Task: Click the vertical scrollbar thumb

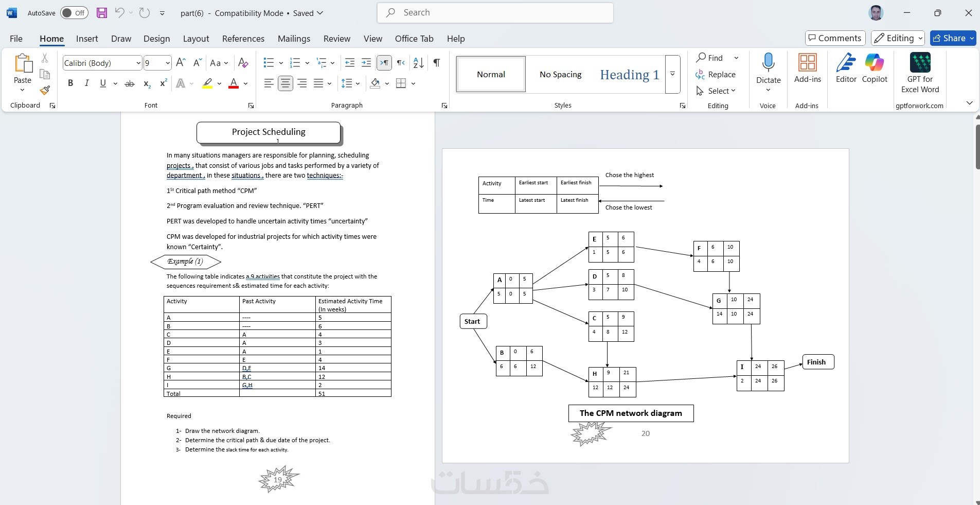Action: pos(977,146)
